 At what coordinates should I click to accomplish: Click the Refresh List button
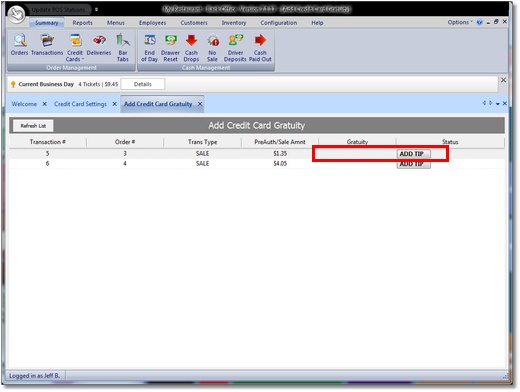coord(33,126)
